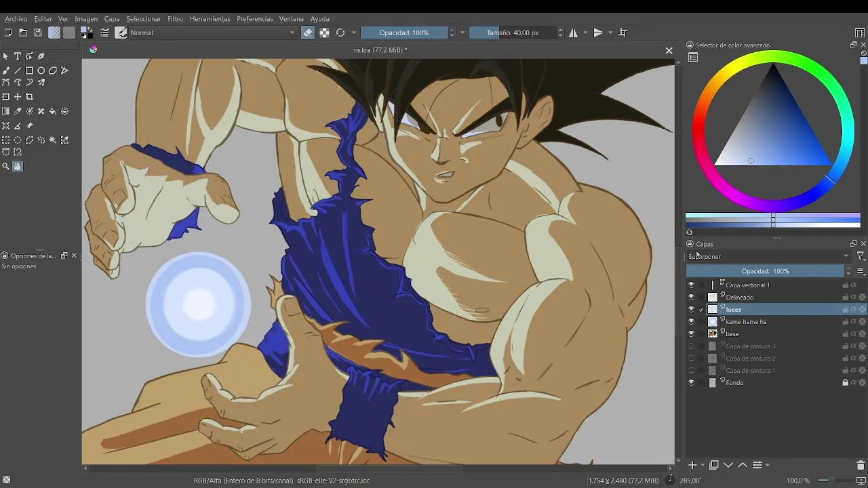
Task: Open the layer filter funnel menu
Action: [x=861, y=256]
